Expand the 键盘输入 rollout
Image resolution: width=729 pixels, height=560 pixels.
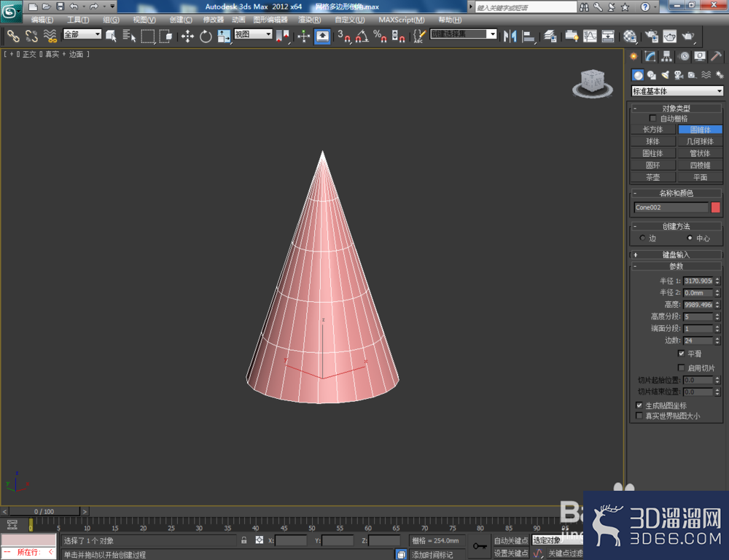pos(676,254)
